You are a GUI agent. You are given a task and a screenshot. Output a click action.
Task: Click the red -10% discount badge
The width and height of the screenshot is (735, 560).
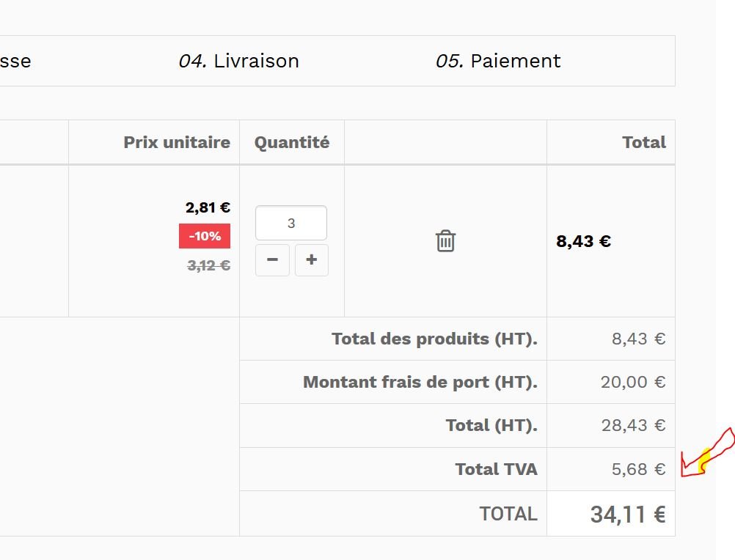coord(205,236)
